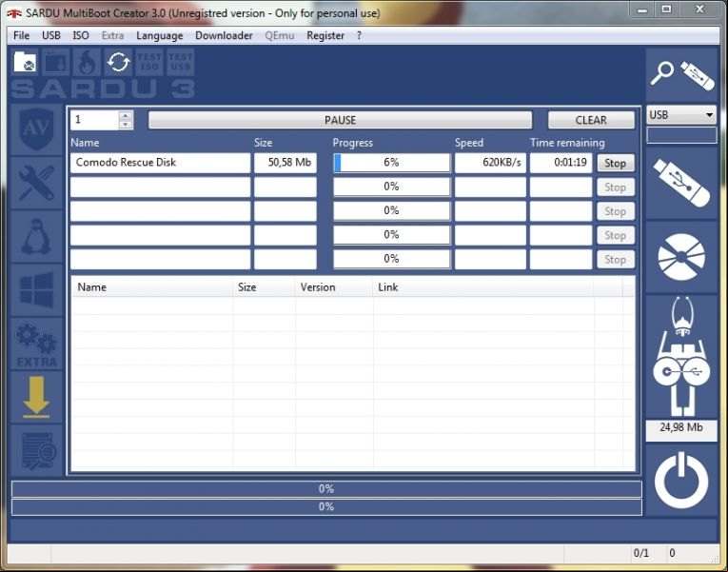The width and height of the screenshot is (728, 572).
Task: Click the yellow download arrow icon
Action: (x=37, y=398)
